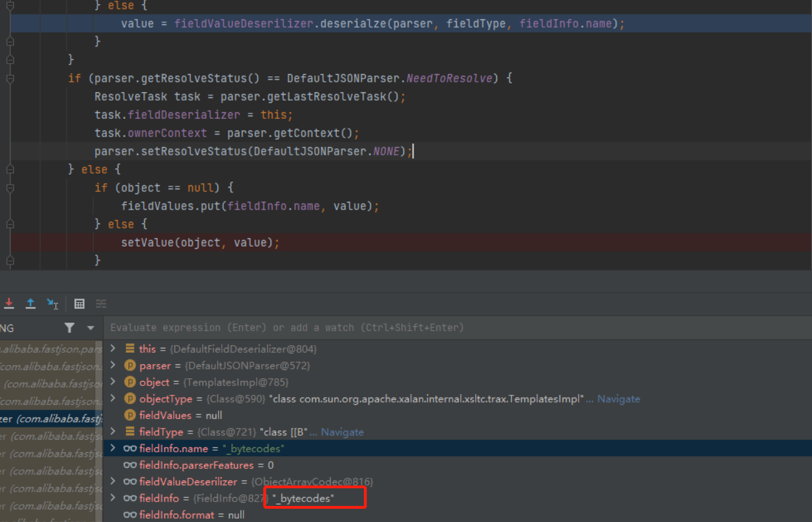Click the watch glasses icon for fieldInfo.parserFeatures
This screenshot has width=812, height=522.
130,465
